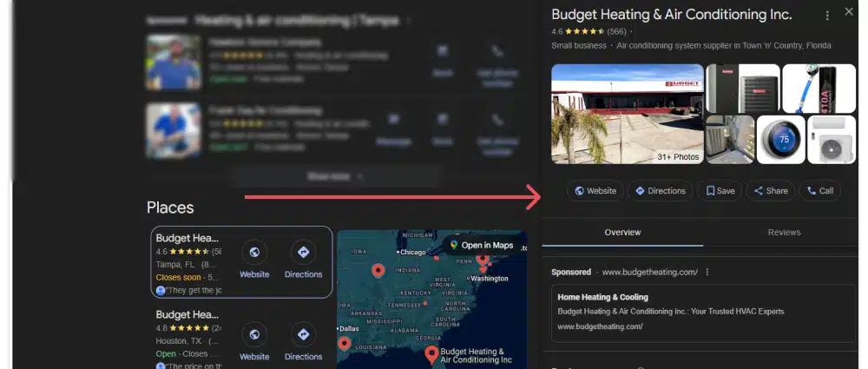Open the 31+ Photos storefront image
The width and height of the screenshot is (868, 369).
pos(628,114)
